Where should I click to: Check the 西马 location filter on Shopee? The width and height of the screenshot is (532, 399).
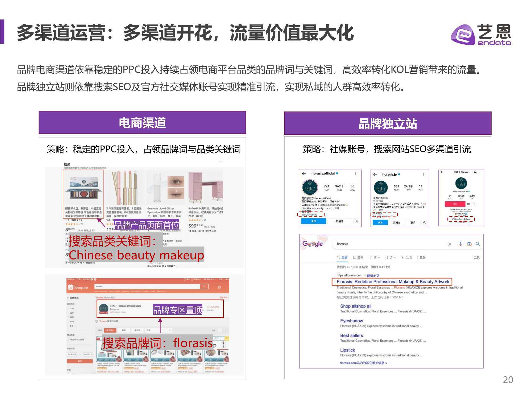tap(68, 317)
